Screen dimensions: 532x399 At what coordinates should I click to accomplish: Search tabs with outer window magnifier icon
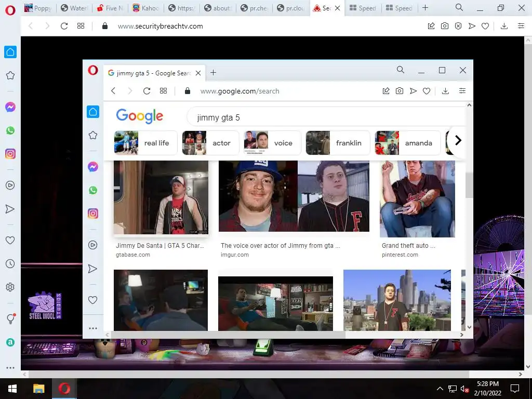tap(459, 7)
